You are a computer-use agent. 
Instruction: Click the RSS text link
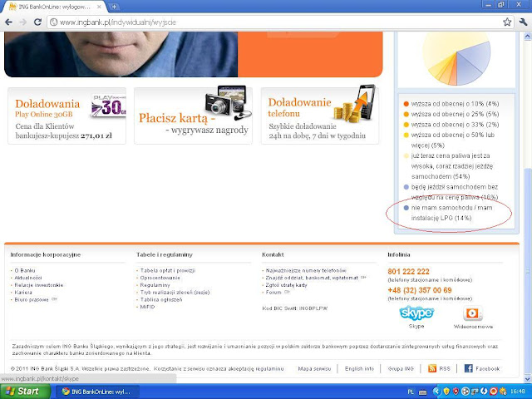click(x=445, y=368)
